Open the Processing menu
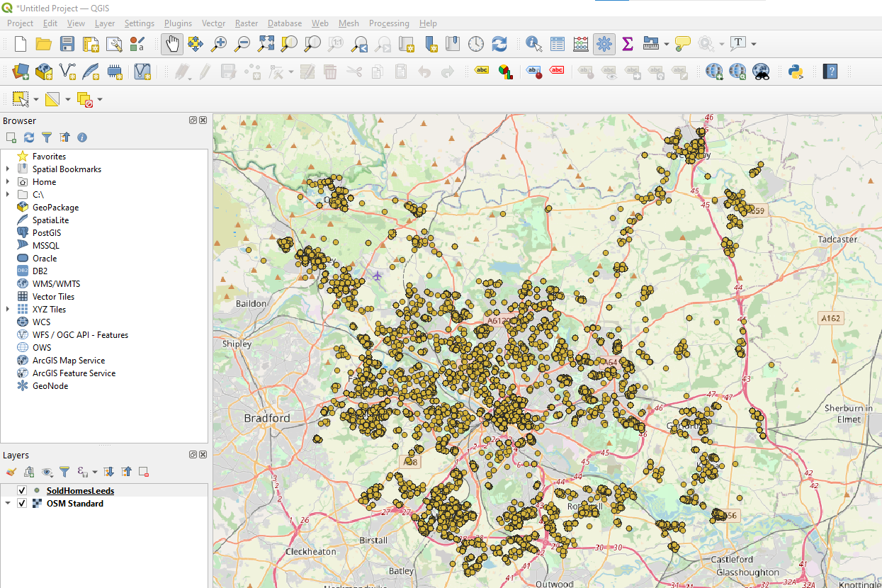Viewport: 882px width, 588px height. pos(389,23)
